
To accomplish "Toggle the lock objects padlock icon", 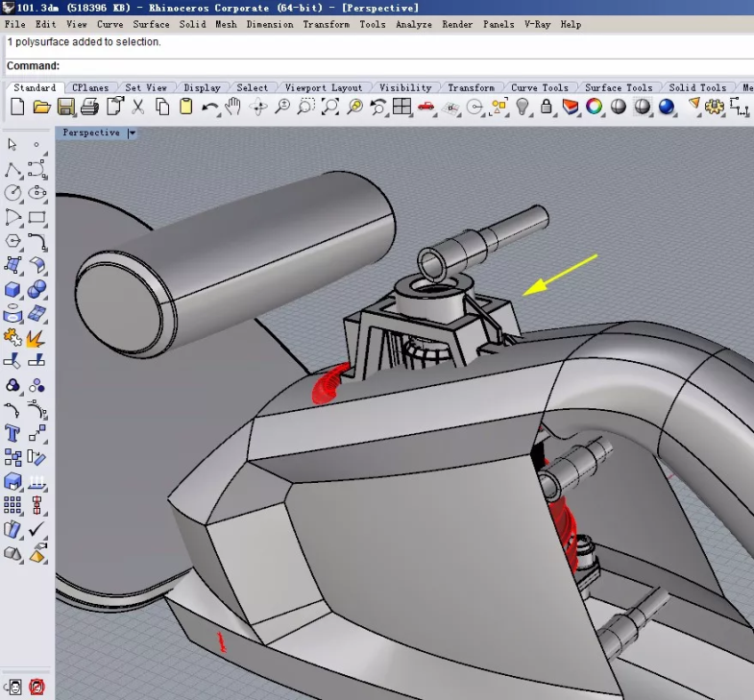I will (x=547, y=107).
